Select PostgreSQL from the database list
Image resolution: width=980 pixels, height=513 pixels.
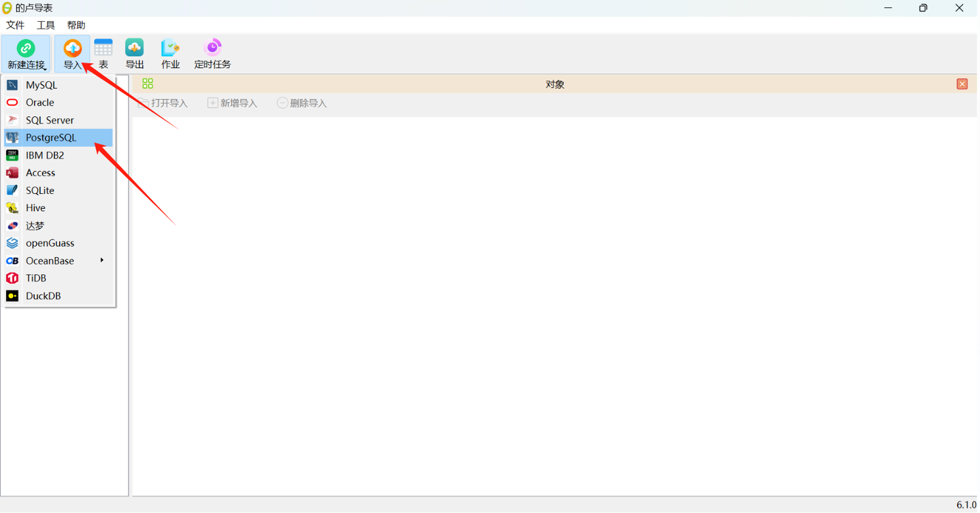tap(51, 137)
